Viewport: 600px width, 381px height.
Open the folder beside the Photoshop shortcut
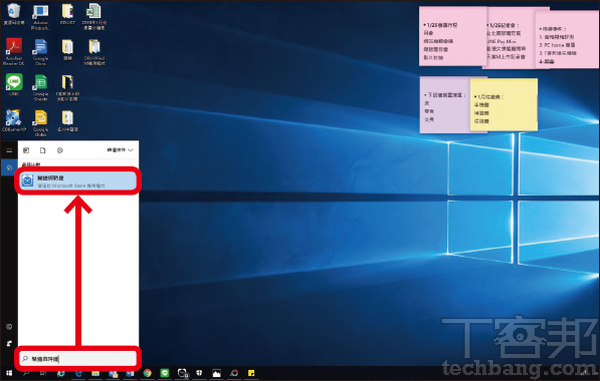click(x=67, y=14)
